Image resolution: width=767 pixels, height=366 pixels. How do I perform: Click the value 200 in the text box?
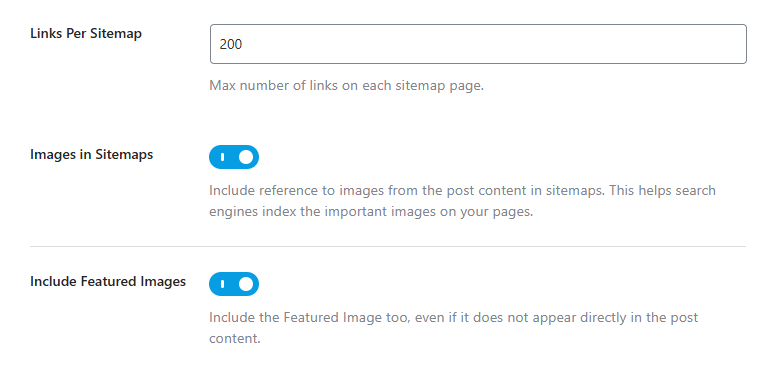point(230,45)
